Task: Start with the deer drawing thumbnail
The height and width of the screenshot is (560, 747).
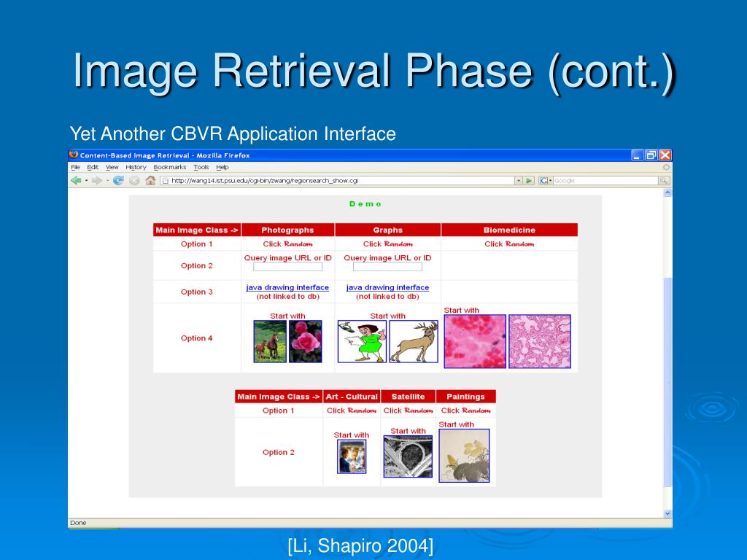Action: point(414,341)
